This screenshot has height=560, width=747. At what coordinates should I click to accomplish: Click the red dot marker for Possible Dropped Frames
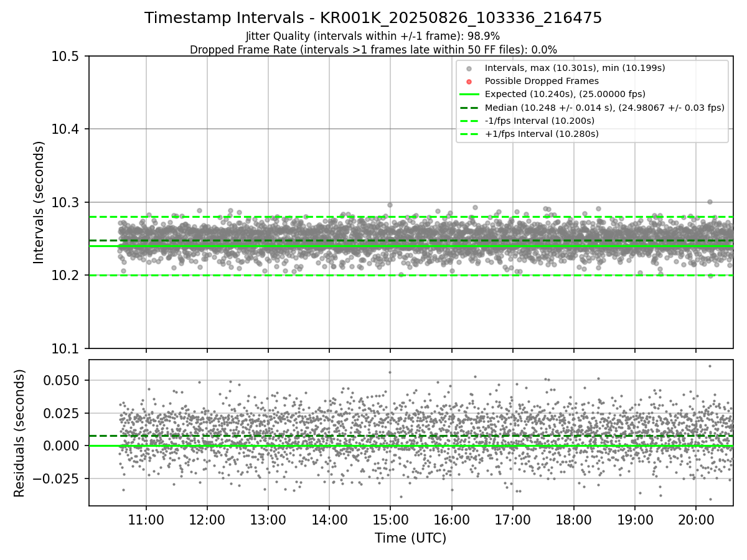pos(469,82)
